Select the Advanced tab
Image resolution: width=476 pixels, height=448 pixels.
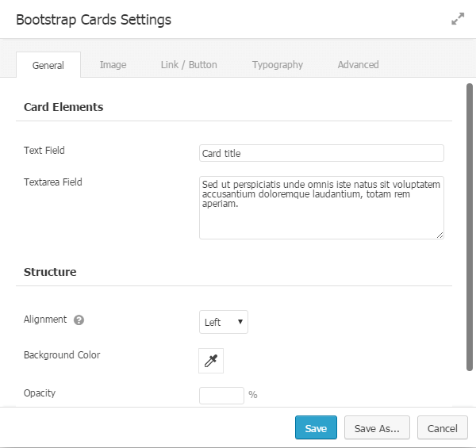click(x=358, y=65)
